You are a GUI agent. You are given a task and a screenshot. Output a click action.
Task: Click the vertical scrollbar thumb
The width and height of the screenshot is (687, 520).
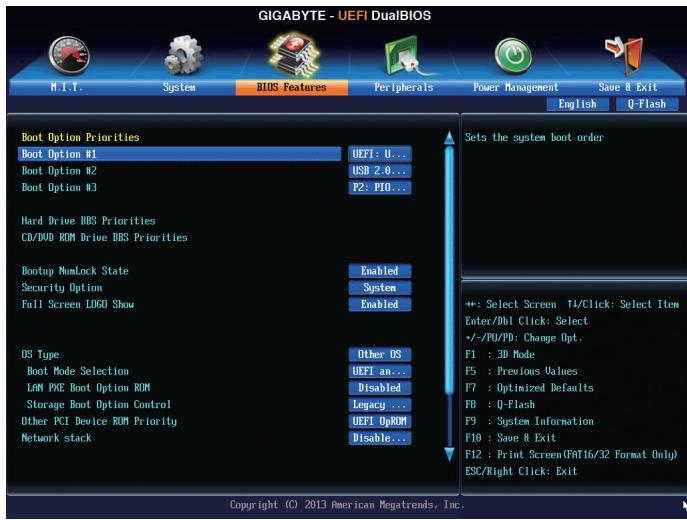coord(450,269)
